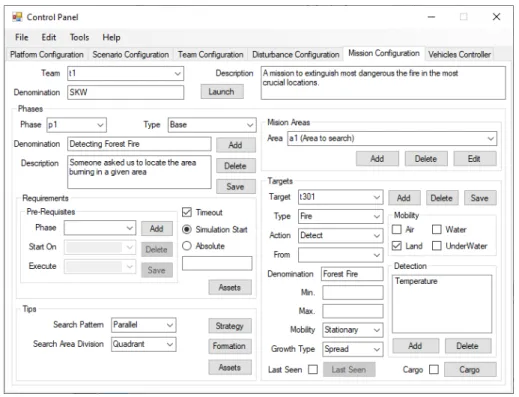Click the Min. input field

coord(353,293)
